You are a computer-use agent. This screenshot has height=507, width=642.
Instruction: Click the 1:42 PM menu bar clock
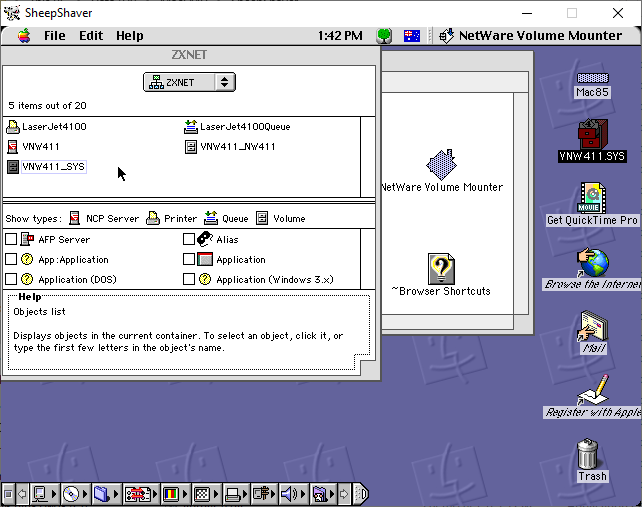pyautogui.click(x=340, y=36)
